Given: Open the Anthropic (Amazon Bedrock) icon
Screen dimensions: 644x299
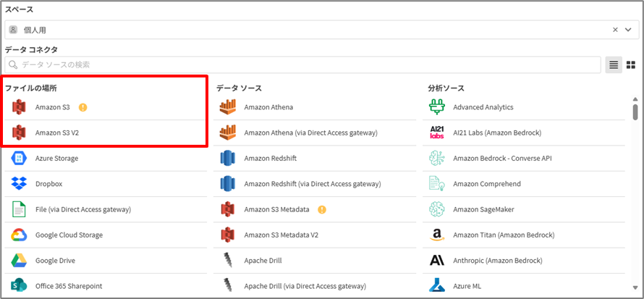Looking at the screenshot, I should point(436,261).
